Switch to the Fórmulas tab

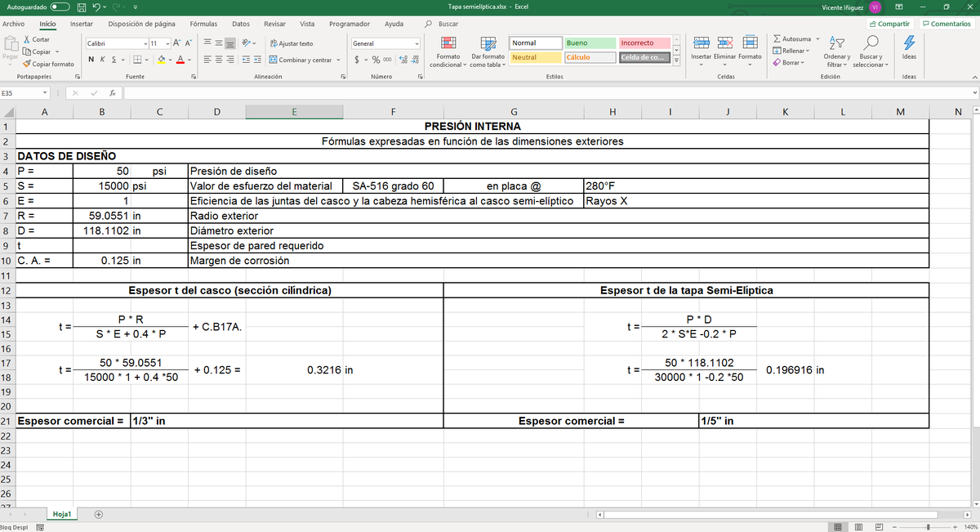point(203,25)
